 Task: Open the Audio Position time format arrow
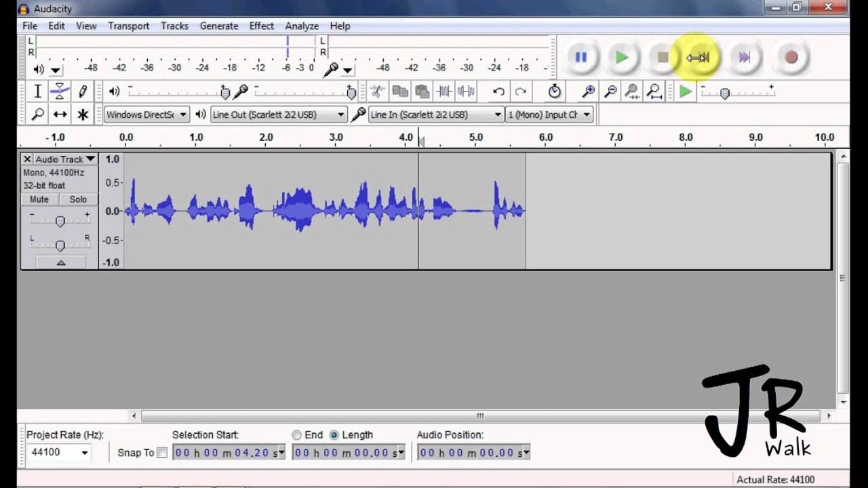tap(526, 453)
